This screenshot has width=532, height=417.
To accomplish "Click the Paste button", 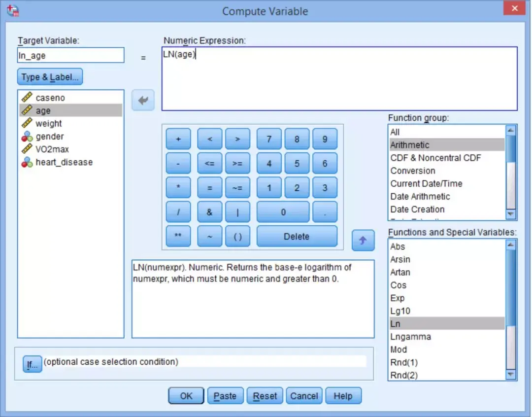I will [x=225, y=396].
